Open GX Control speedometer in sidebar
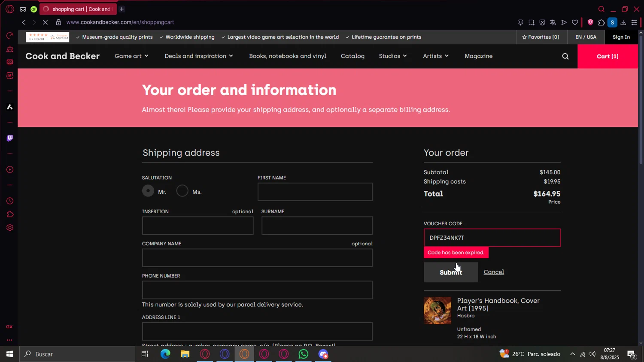 (x=9, y=36)
